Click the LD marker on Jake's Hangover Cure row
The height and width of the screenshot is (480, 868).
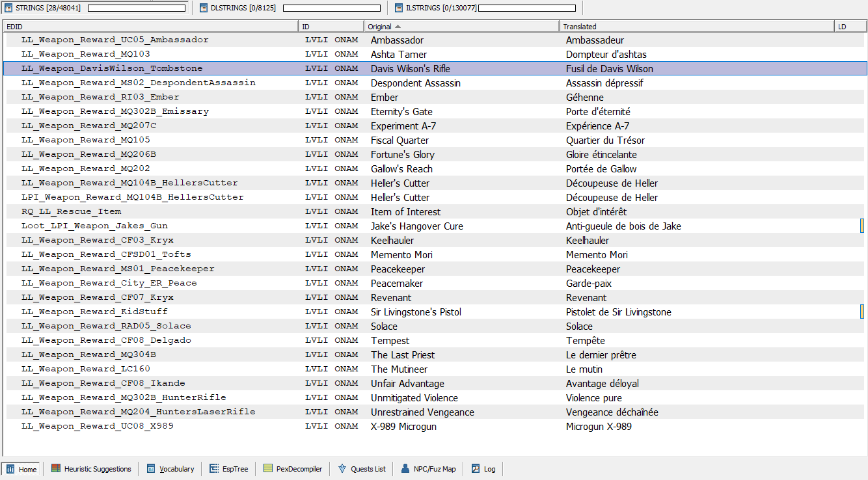coord(861,226)
